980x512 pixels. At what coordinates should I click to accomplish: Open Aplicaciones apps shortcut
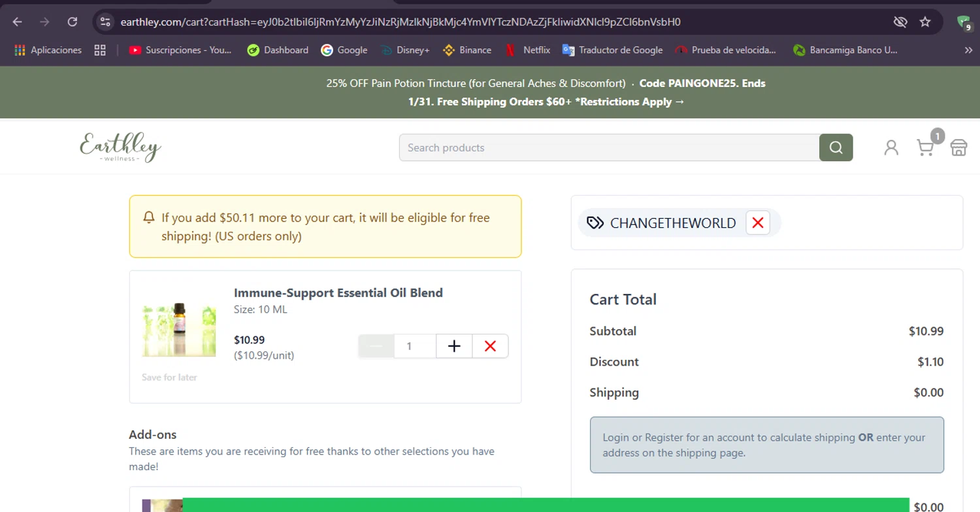point(48,50)
